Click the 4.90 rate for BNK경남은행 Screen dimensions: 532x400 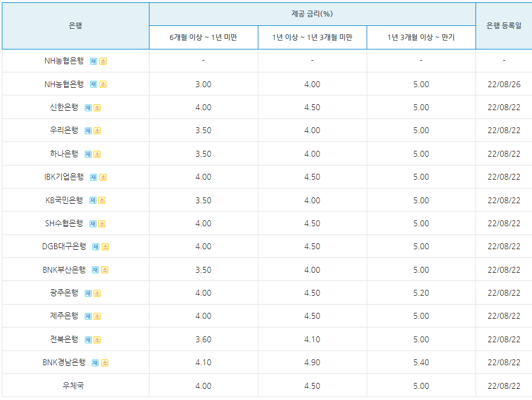pyautogui.click(x=312, y=363)
